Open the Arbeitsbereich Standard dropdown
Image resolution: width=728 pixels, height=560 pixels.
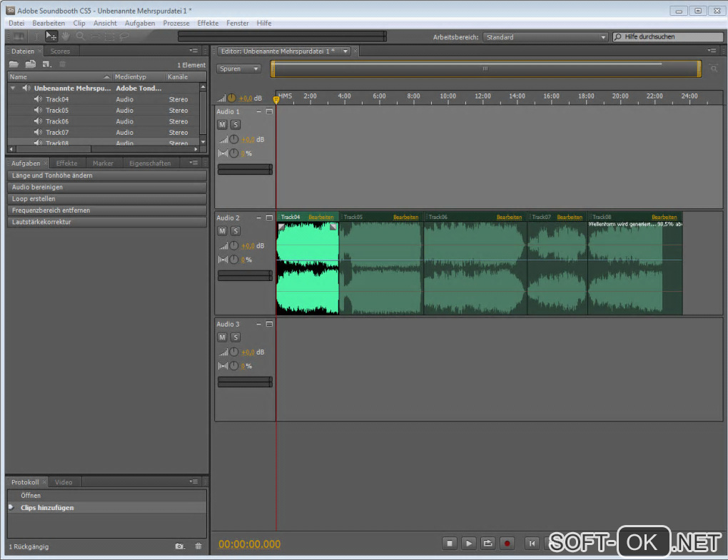tap(545, 37)
